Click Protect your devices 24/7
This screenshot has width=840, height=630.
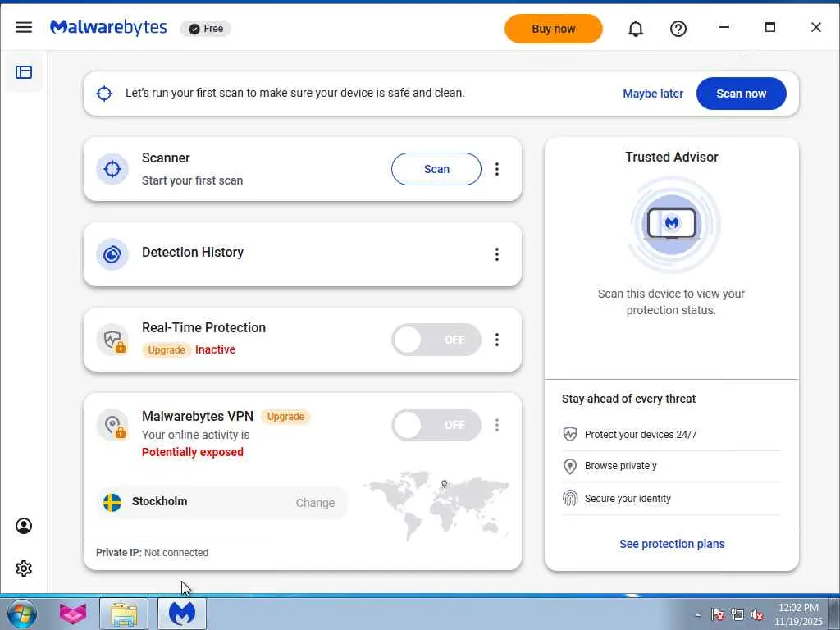(x=641, y=435)
